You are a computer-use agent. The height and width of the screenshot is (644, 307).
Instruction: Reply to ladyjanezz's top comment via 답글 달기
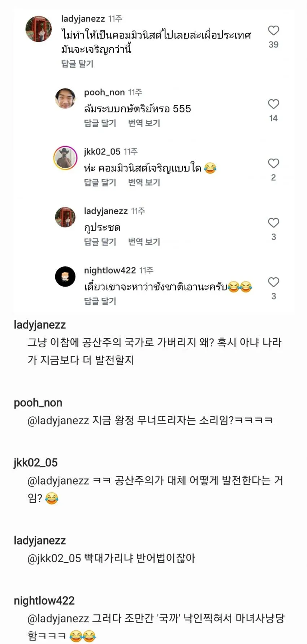click(x=77, y=64)
